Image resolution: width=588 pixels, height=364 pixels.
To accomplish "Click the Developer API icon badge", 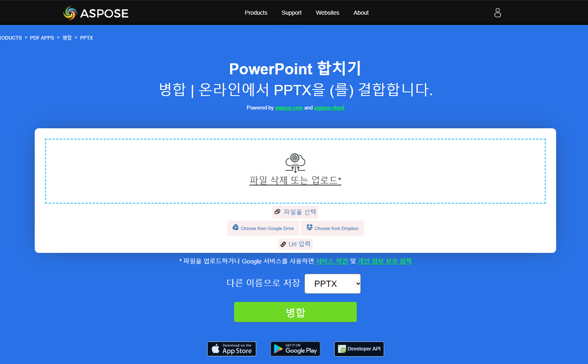I will tap(340, 349).
